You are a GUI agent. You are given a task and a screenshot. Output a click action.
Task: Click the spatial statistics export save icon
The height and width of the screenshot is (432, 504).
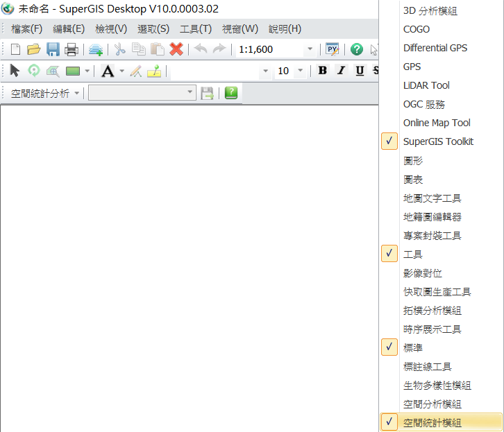207,93
